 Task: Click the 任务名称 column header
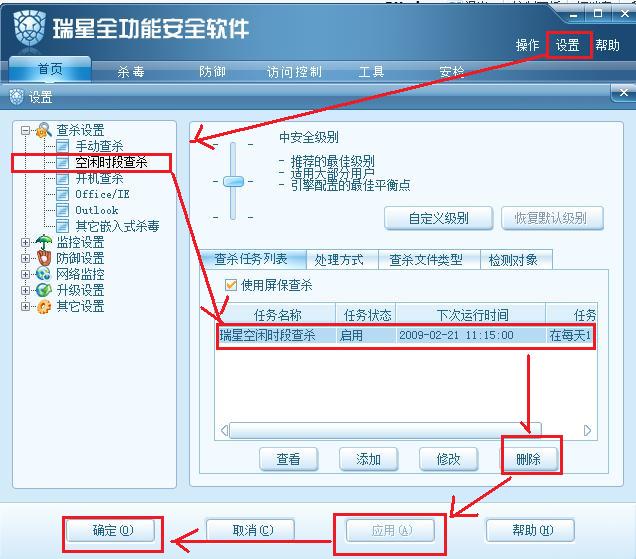pos(277,314)
